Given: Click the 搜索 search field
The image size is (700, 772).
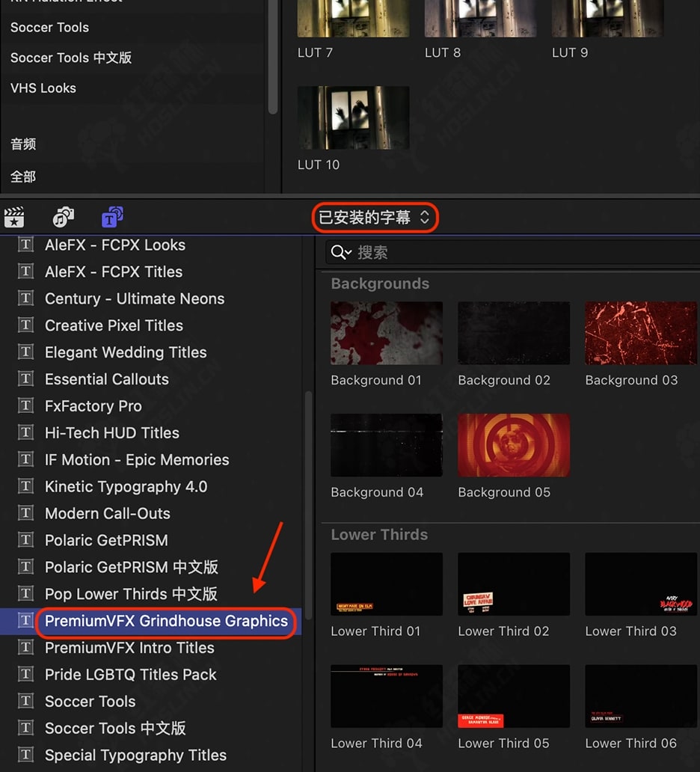Looking at the screenshot, I should coord(512,253).
